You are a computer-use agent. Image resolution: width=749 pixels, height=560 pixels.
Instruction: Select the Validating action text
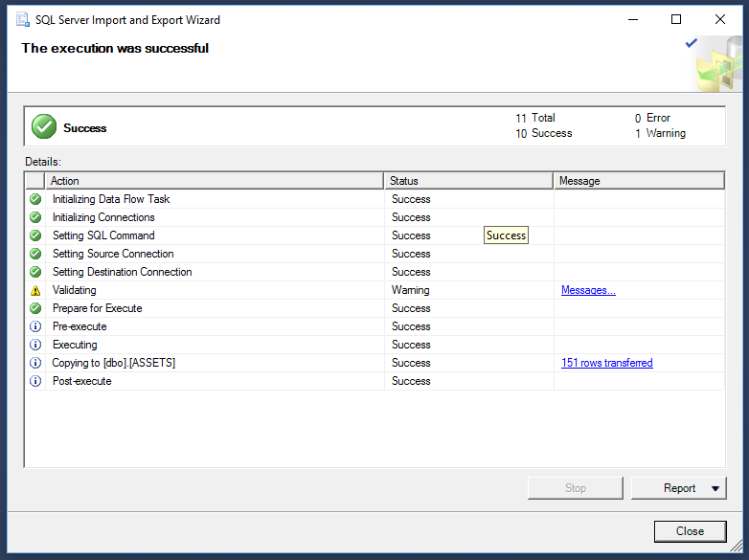pos(74,290)
